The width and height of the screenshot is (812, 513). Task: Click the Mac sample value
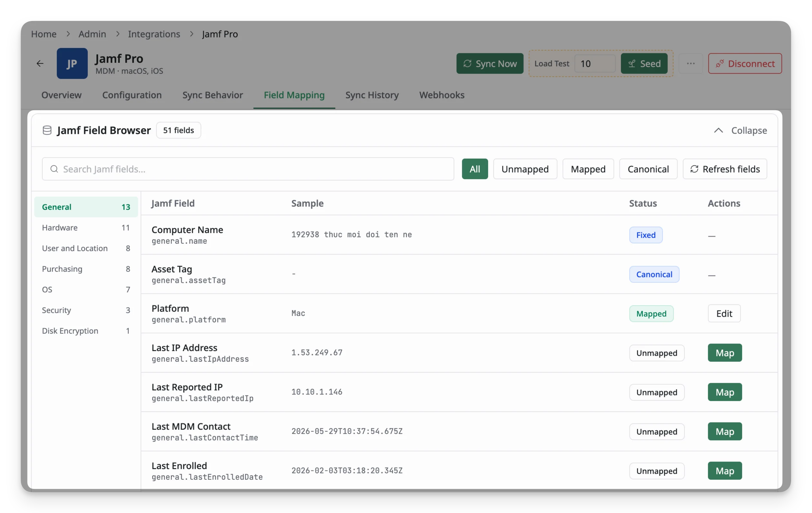(298, 313)
